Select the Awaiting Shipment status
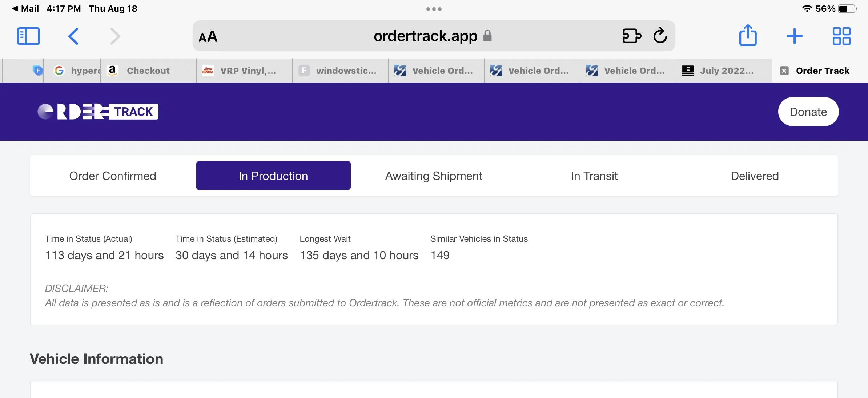Image resolution: width=868 pixels, height=398 pixels. (434, 176)
